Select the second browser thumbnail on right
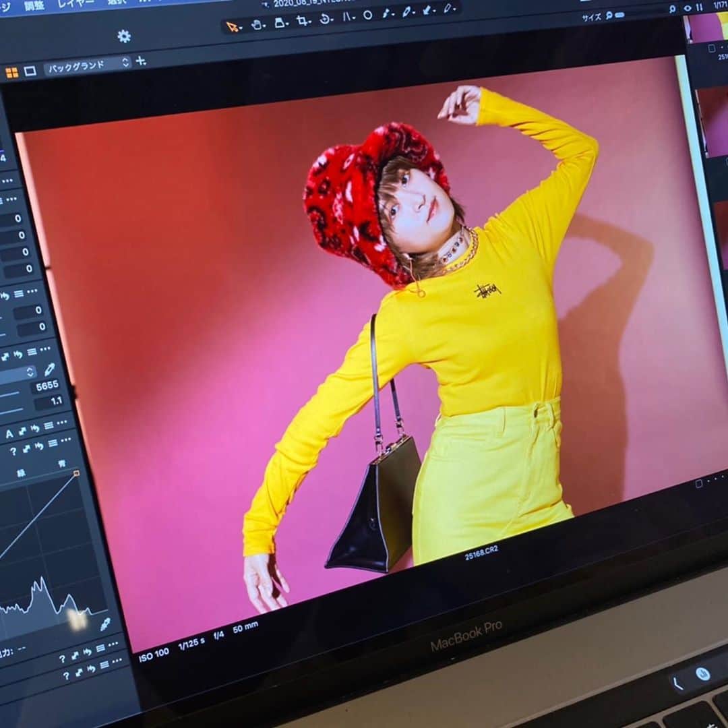This screenshot has height=728, width=728. click(712, 121)
